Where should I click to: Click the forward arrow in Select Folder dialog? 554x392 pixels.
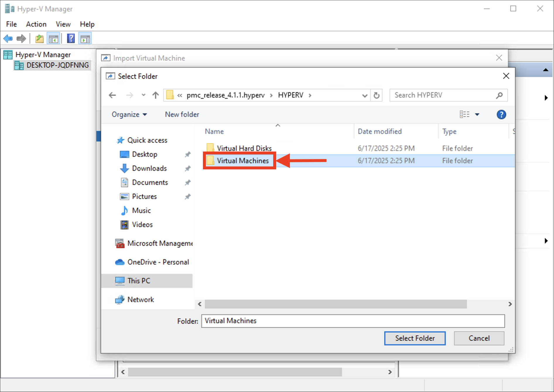(129, 95)
